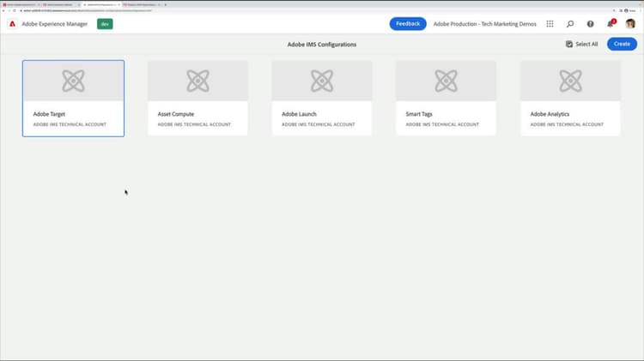Screen dimensions: 644x361
Task: Select the Adobe Analytics card thumbnail icon
Action: click(570, 81)
